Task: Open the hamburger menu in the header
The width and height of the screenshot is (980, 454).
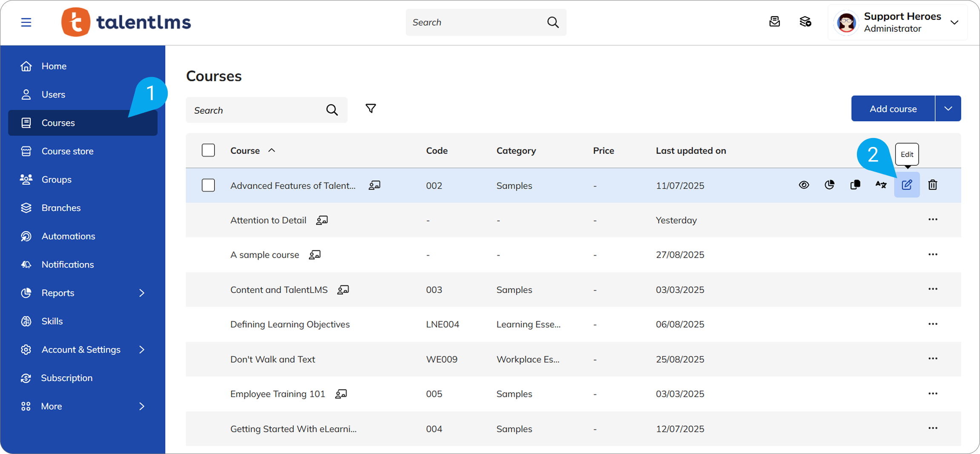Action: tap(26, 22)
